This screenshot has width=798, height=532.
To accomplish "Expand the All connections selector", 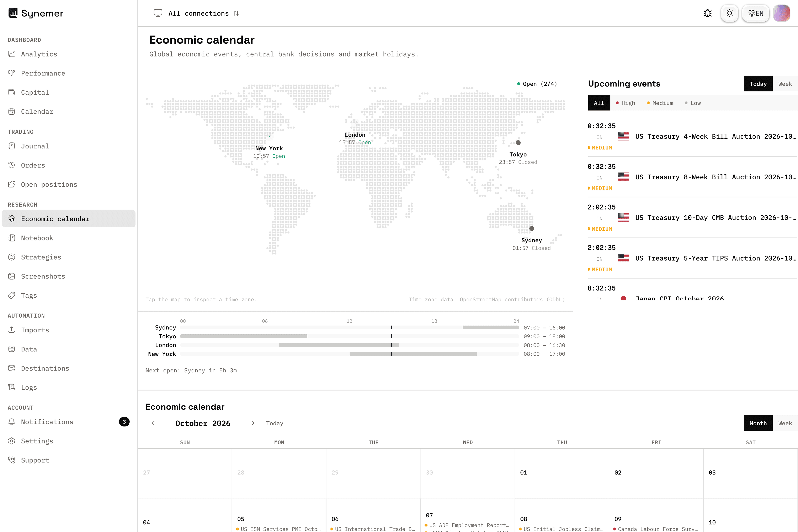I will 196,13.
